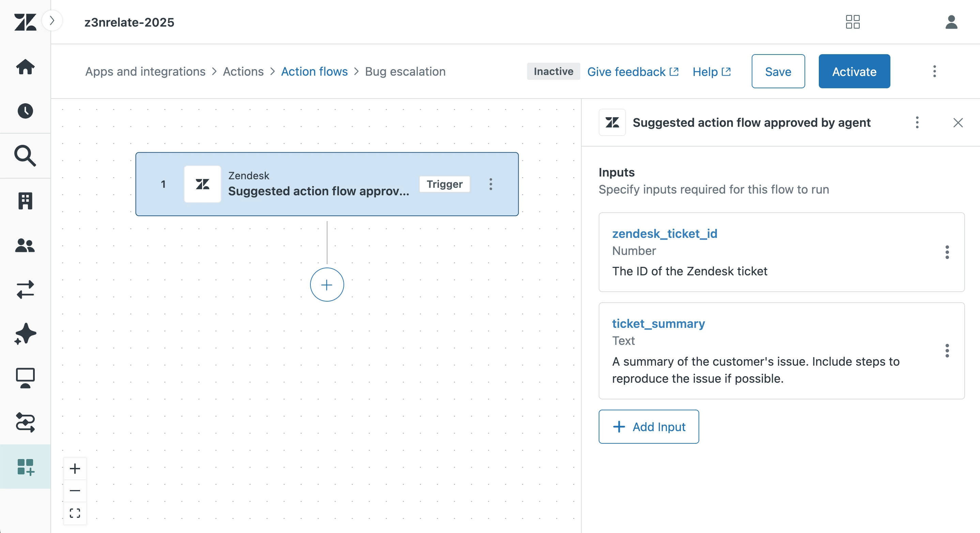This screenshot has height=533, width=980.
Task: Click the Activate button
Action: click(854, 72)
